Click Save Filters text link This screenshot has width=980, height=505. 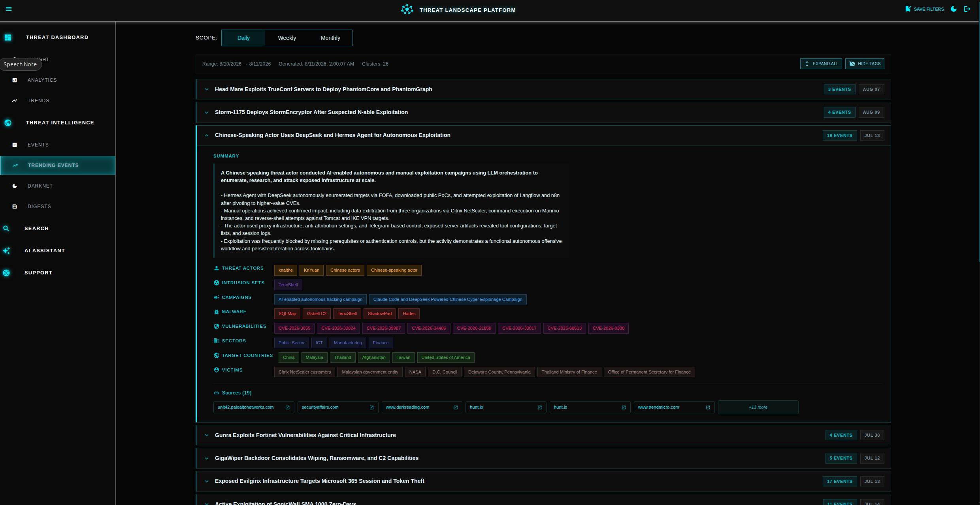click(929, 9)
